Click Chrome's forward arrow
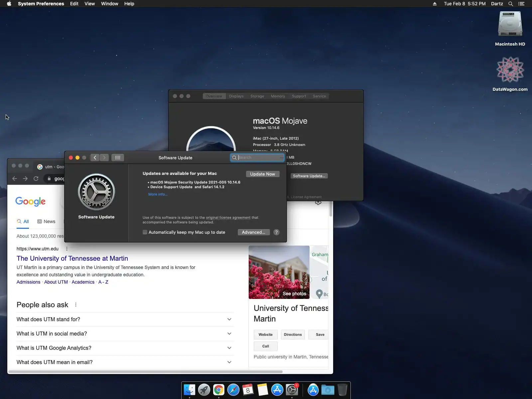Screen dimensions: 532x399 [x=25, y=179]
